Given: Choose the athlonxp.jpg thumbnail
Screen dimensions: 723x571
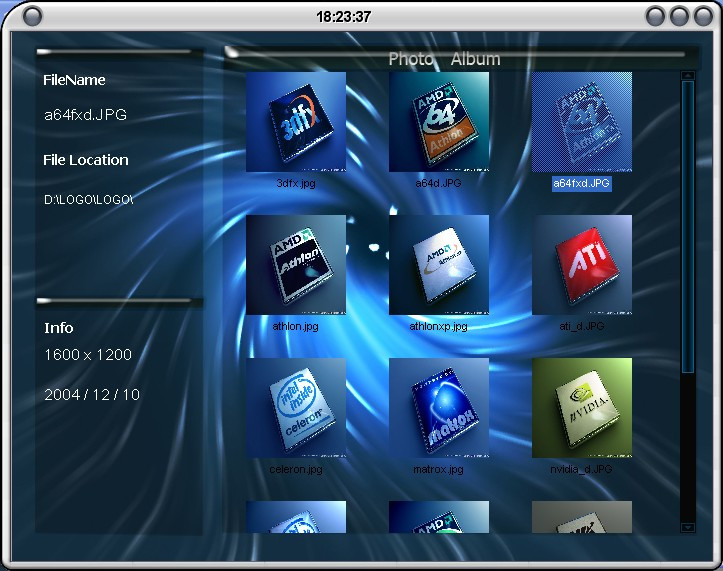Looking at the screenshot, I should tap(439, 265).
